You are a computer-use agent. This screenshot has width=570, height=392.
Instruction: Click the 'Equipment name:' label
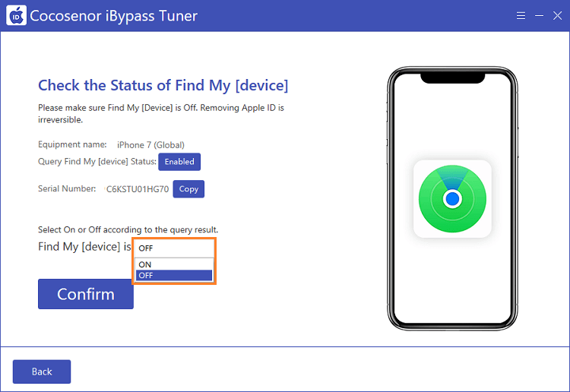click(x=72, y=144)
